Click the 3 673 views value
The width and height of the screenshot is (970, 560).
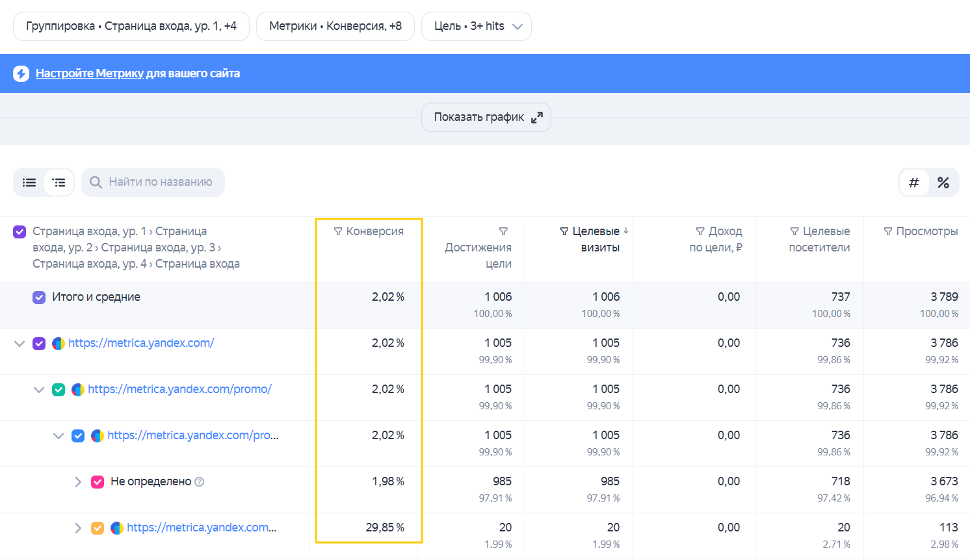click(944, 481)
